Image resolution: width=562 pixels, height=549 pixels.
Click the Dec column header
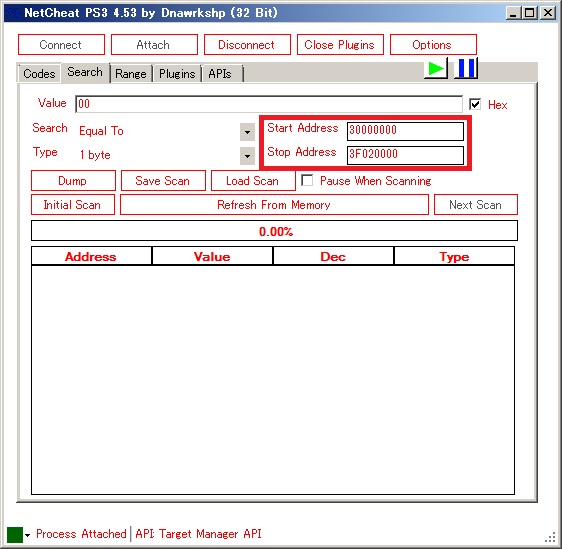click(x=333, y=256)
